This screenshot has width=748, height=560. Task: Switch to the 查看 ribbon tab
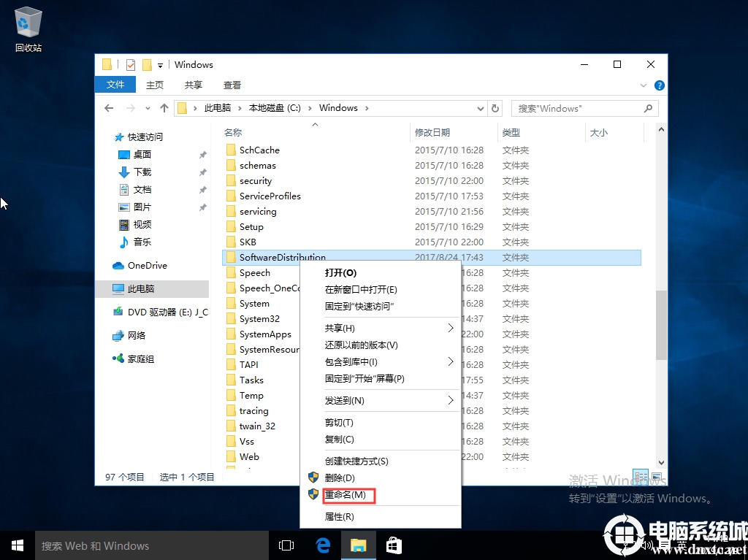pyautogui.click(x=232, y=85)
